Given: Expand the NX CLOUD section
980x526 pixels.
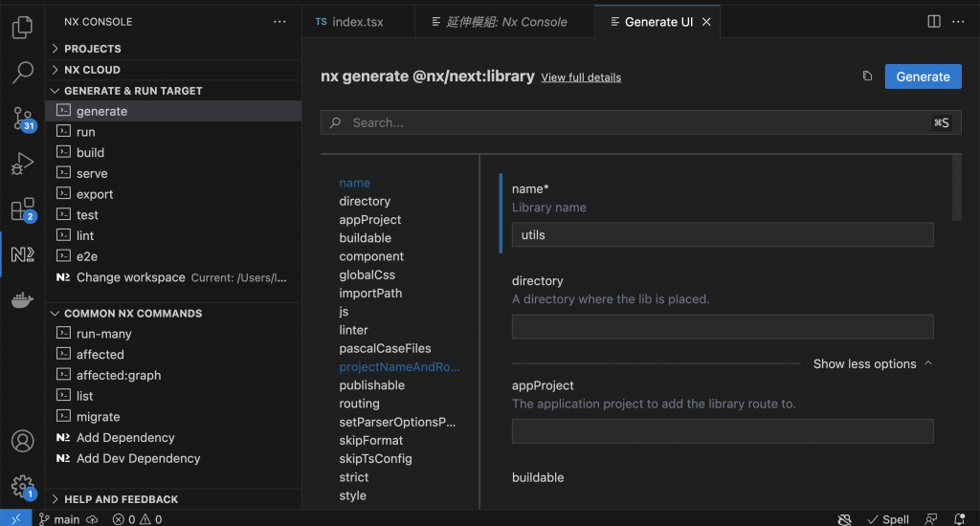Looking at the screenshot, I should (92, 70).
